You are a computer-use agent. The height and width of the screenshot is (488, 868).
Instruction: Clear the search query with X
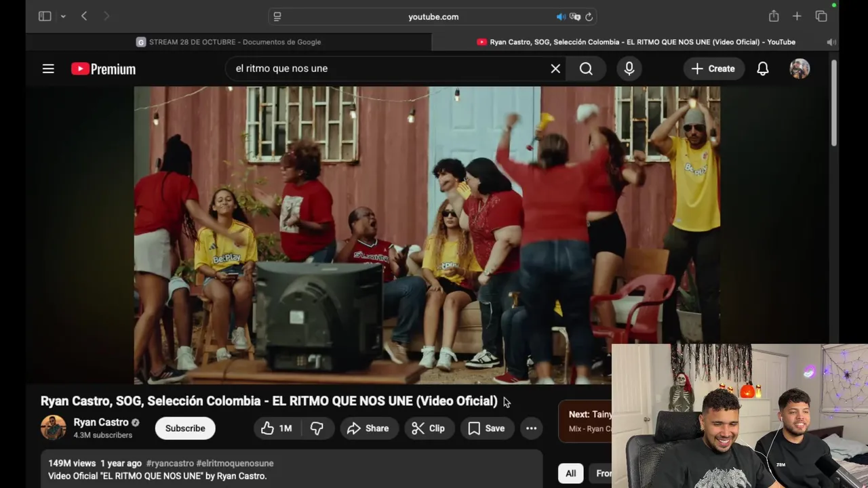coord(555,68)
